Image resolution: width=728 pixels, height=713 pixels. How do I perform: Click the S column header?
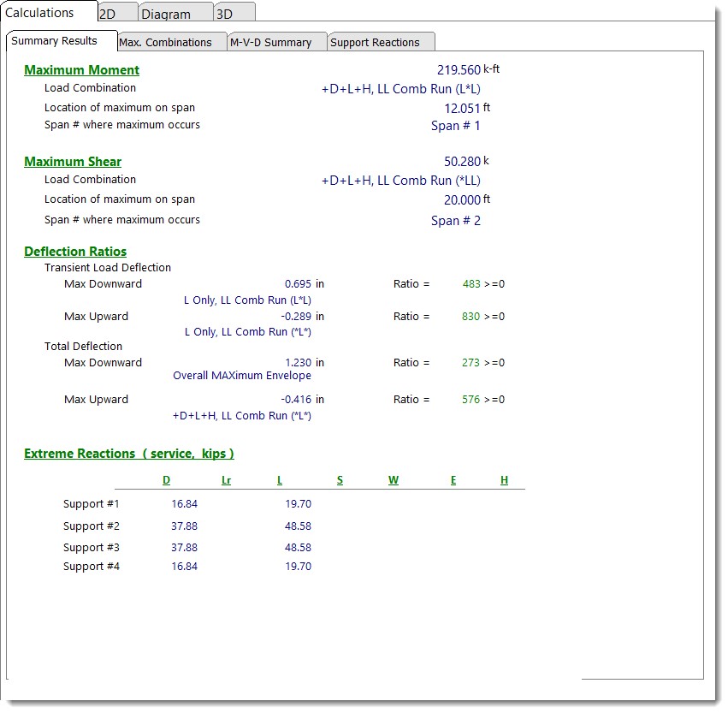(340, 480)
